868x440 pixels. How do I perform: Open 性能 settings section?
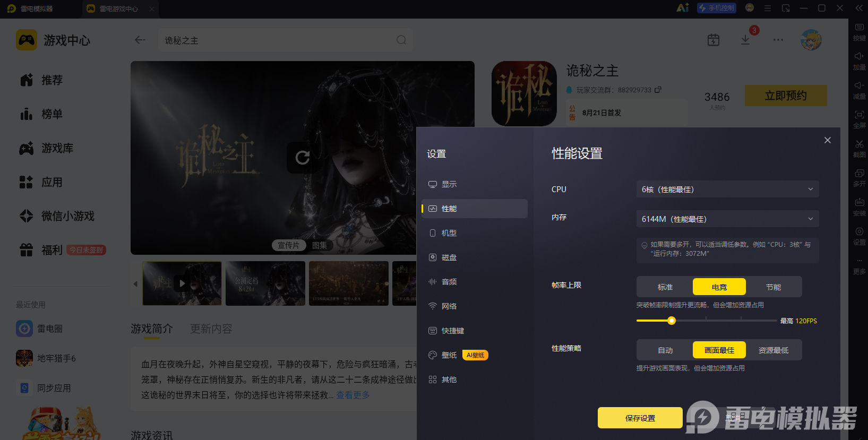click(475, 209)
